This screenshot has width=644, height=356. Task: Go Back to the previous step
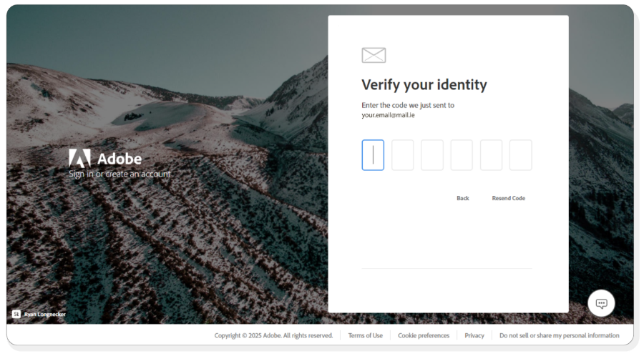463,198
